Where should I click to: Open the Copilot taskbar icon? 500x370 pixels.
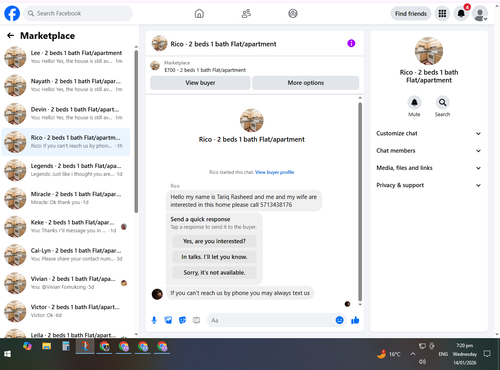click(x=27, y=347)
